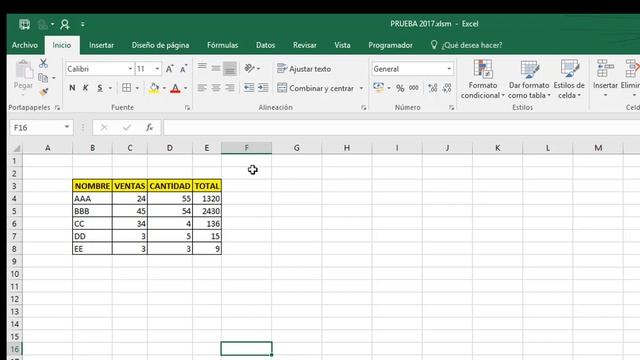Image resolution: width=640 pixels, height=360 pixels.
Task: Click cell containing 1320
Action: pos(207,199)
